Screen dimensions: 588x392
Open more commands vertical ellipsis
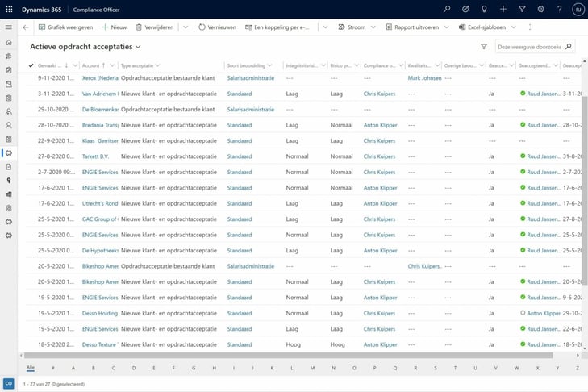pos(529,27)
